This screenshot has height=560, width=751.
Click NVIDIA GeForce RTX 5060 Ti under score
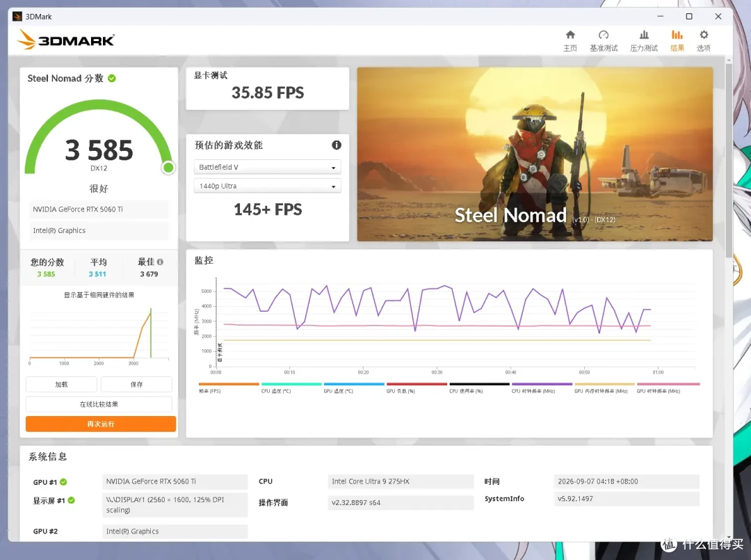(98, 209)
